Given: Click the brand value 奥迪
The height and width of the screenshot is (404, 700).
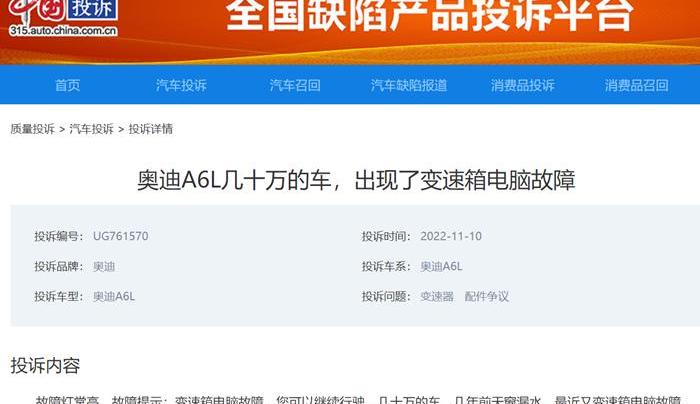Looking at the screenshot, I should (x=104, y=267).
